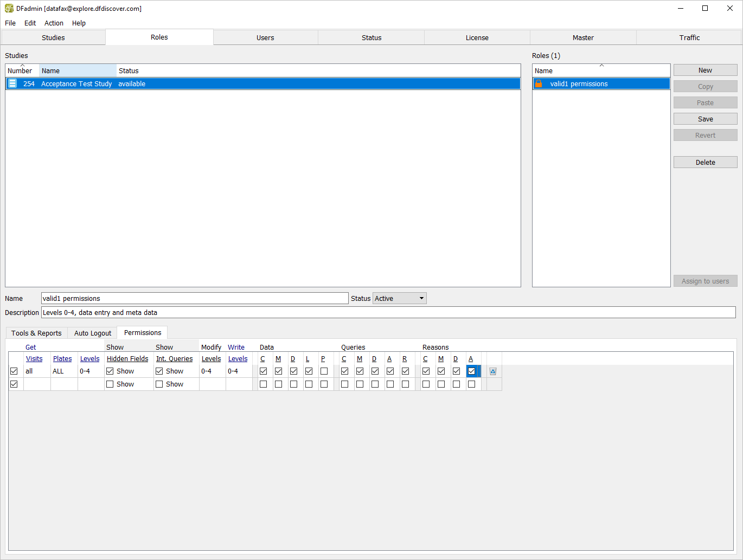743x560 pixels.
Task: Switch to the Auto Logout tab
Action: point(93,333)
